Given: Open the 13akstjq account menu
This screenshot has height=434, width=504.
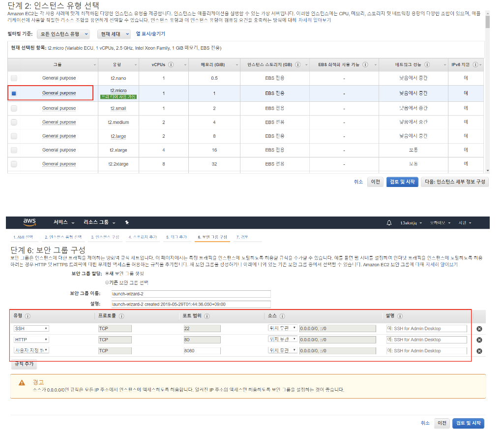Looking at the screenshot, I should click(411, 222).
